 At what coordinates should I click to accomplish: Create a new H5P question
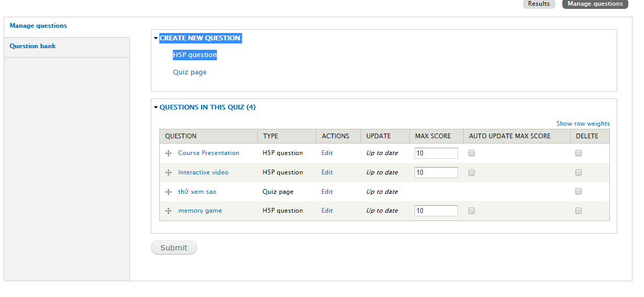pos(195,54)
